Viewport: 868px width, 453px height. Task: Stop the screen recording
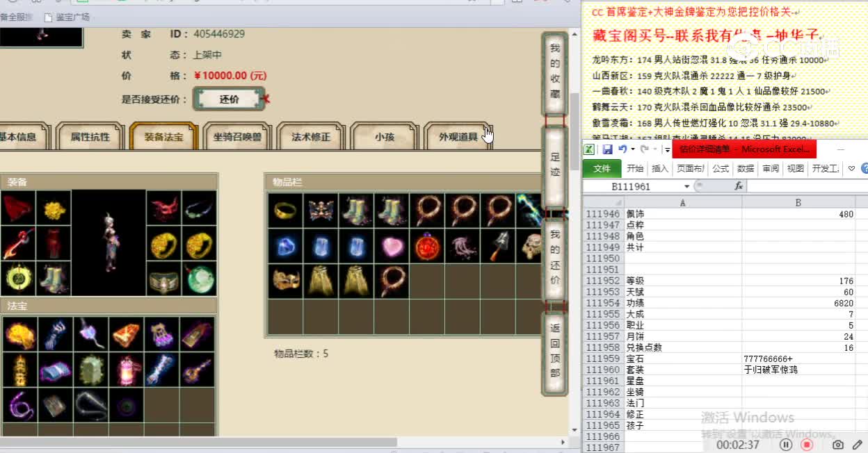pos(807,444)
